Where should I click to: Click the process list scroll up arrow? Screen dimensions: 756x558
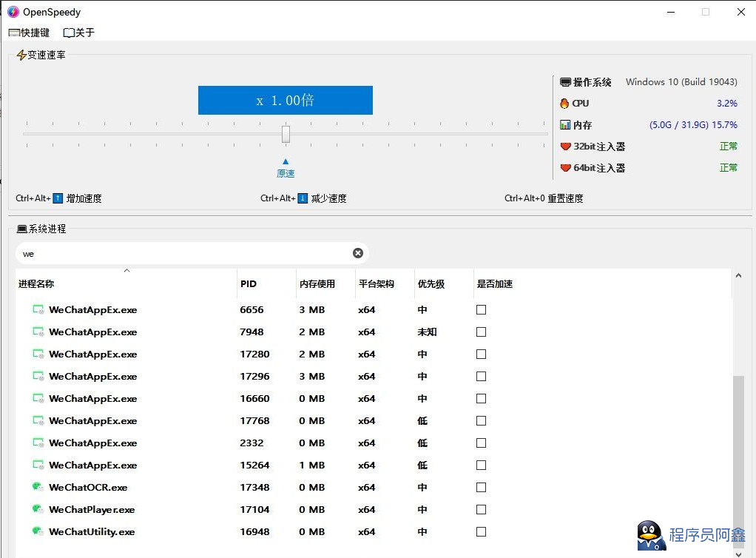tap(739, 275)
